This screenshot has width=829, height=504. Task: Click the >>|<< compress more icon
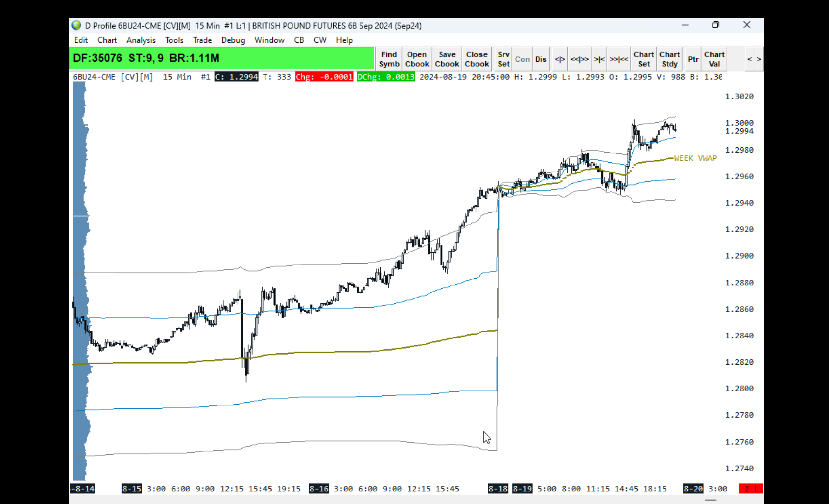point(619,59)
